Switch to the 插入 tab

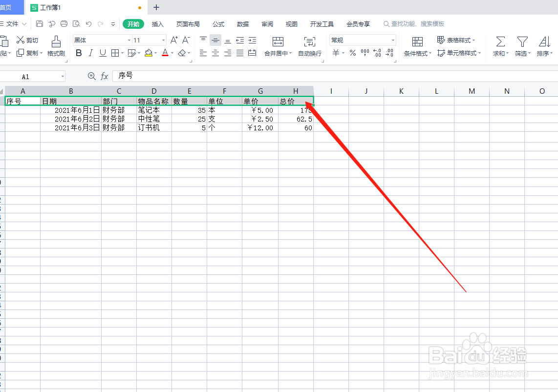(x=157, y=24)
